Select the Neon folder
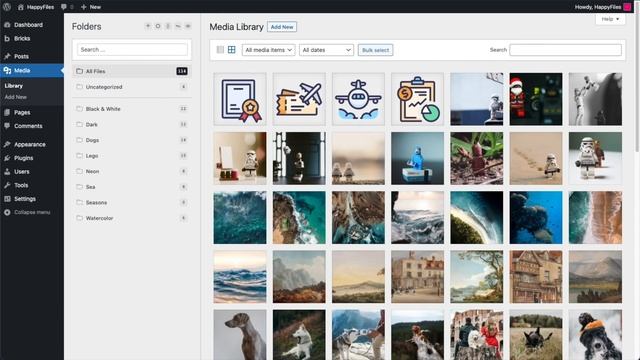 pyautogui.click(x=132, y=171)
